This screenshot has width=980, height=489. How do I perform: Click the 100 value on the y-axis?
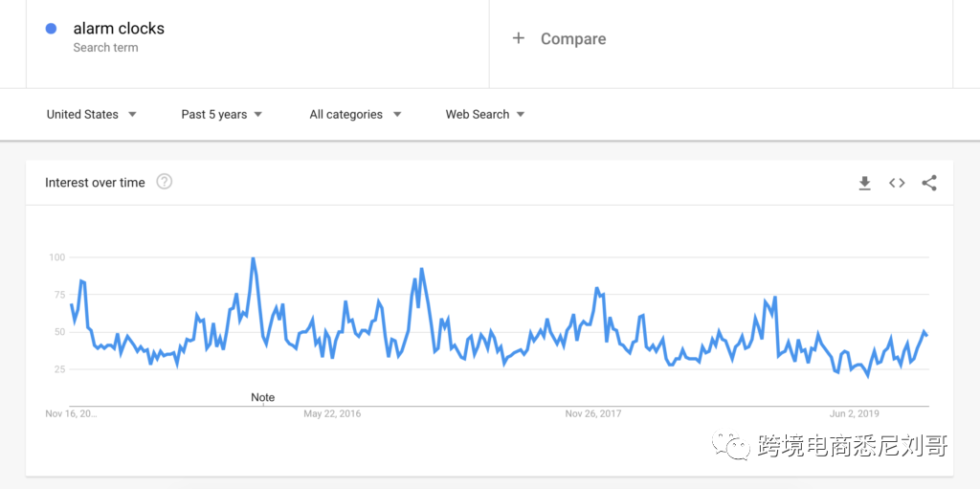click(56, 257)
